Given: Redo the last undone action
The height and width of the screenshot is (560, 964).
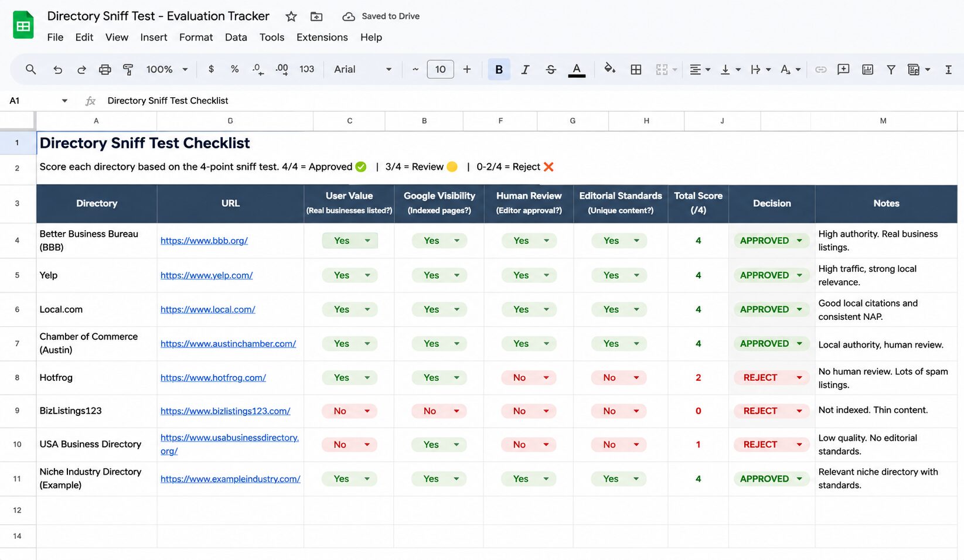Looking at the screenshot, I should (81, 69).
